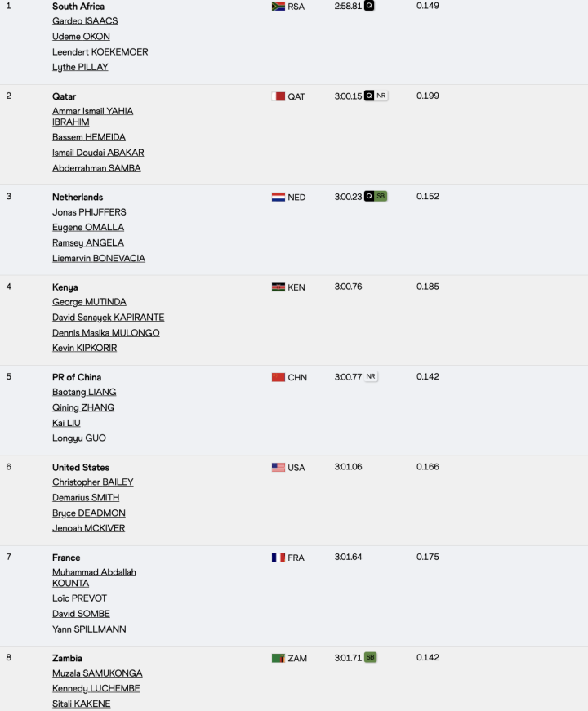Viewport: 588px width, 711px height.
Task: Select the NR badge on China's row
Action: 372,376
